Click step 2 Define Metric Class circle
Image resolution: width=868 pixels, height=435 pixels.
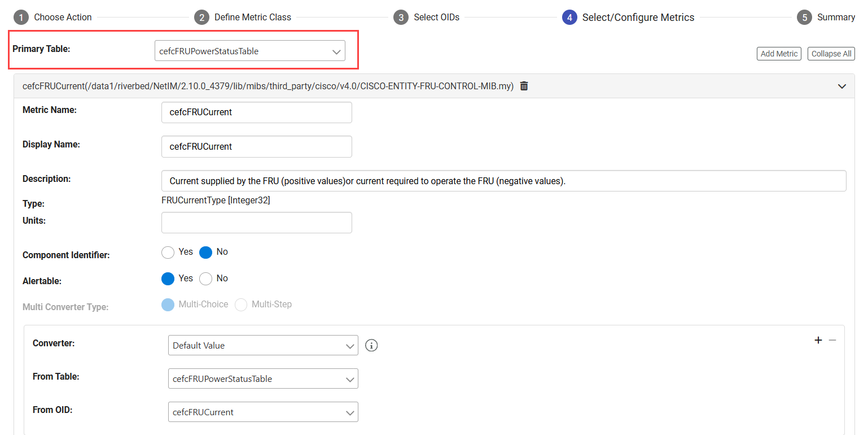click(x=201, y=18)
